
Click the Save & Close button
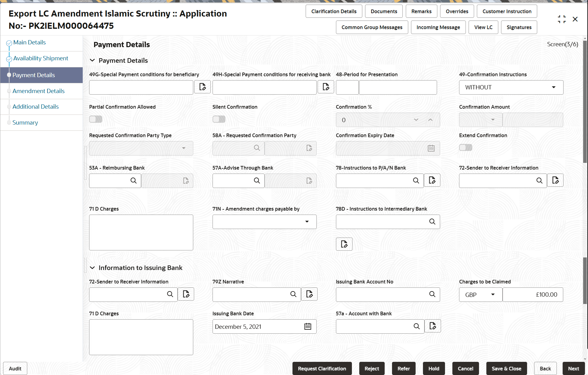click(x=506, y=368)
